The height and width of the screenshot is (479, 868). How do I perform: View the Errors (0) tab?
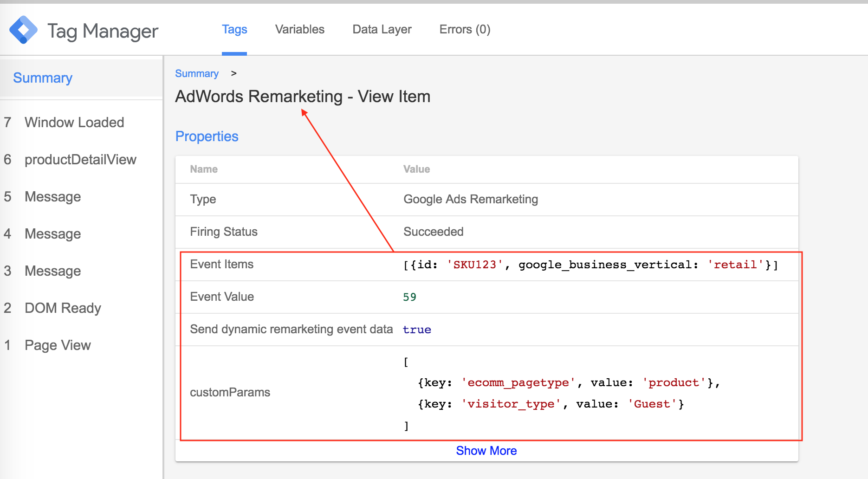coord(465,30)
